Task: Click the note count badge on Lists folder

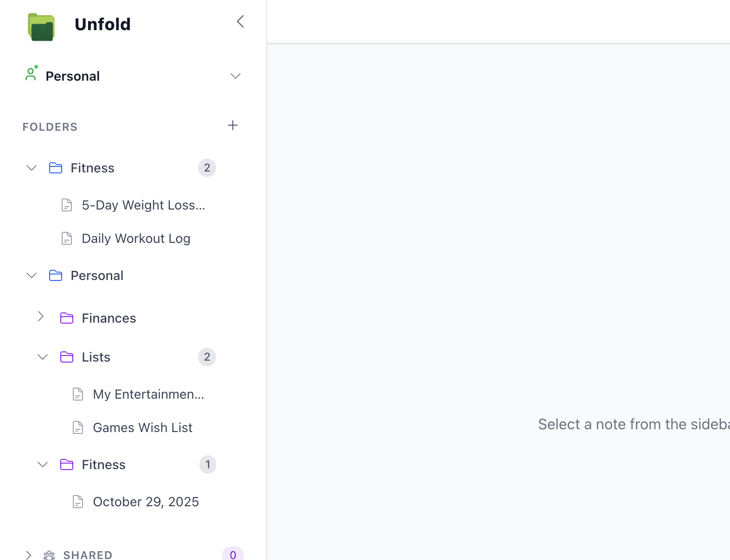Action: tap(207, 357)
